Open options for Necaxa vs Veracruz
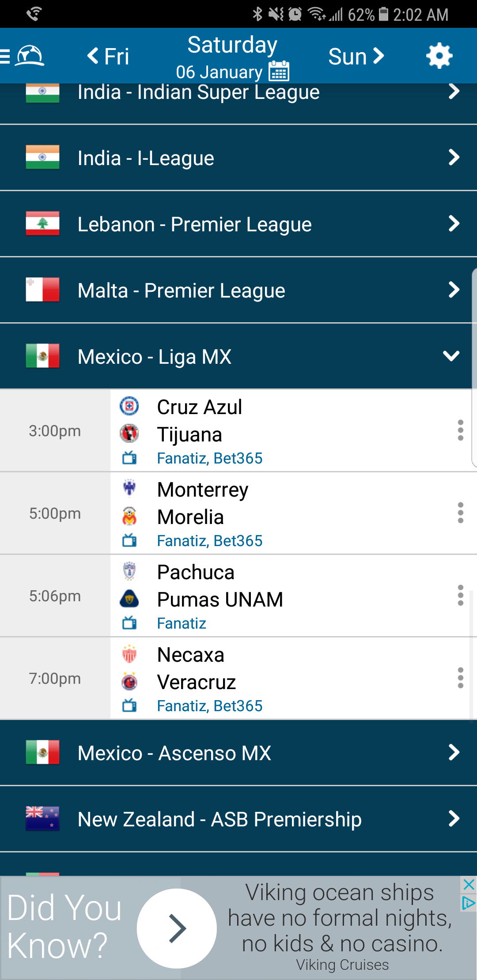 460,678
